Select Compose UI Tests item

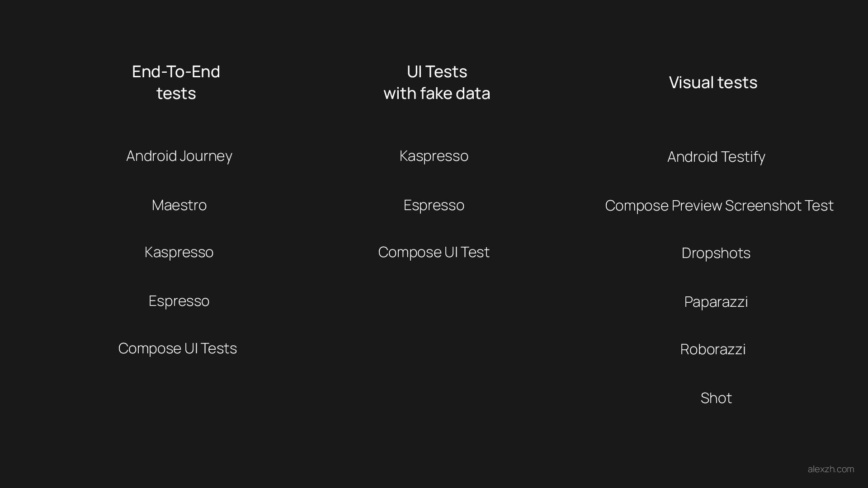click(x=178, y=348)
